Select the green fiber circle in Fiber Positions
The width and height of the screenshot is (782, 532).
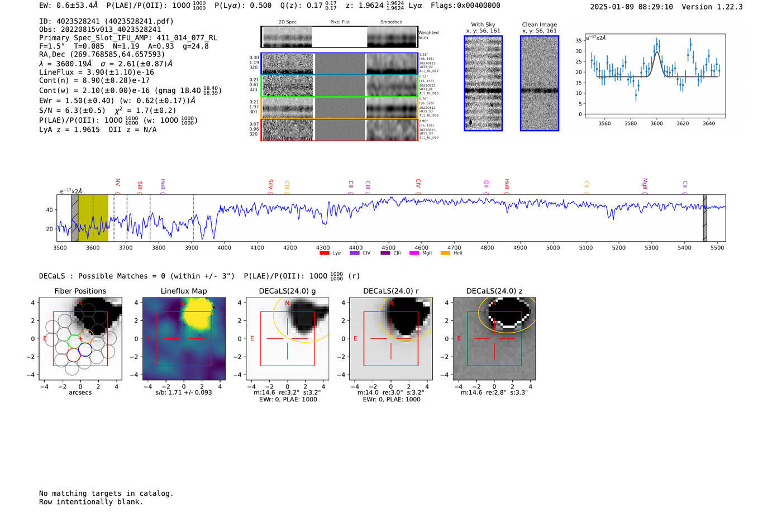pyautogui.click(x=75, y=341)
